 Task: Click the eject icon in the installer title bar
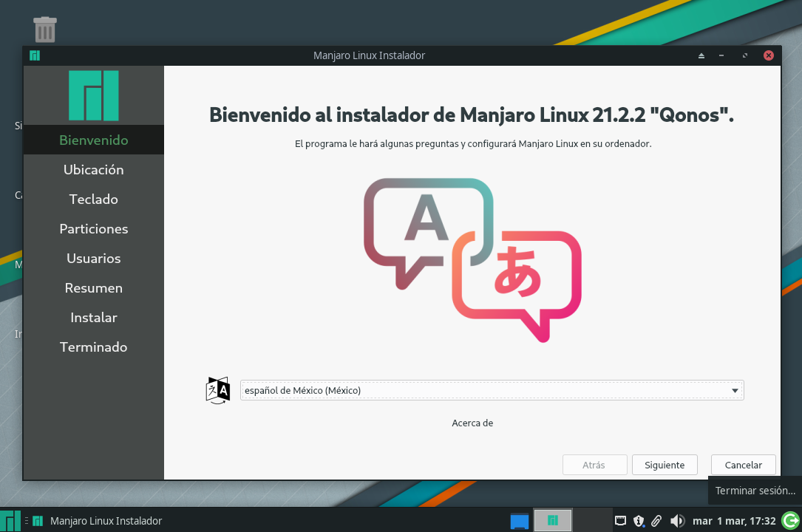click(x=701, y=55)
